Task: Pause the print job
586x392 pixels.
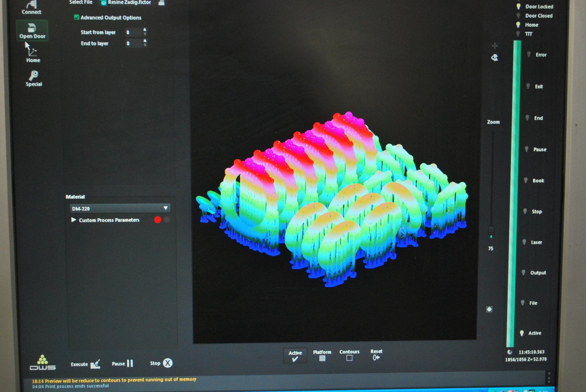Action: 130,363
